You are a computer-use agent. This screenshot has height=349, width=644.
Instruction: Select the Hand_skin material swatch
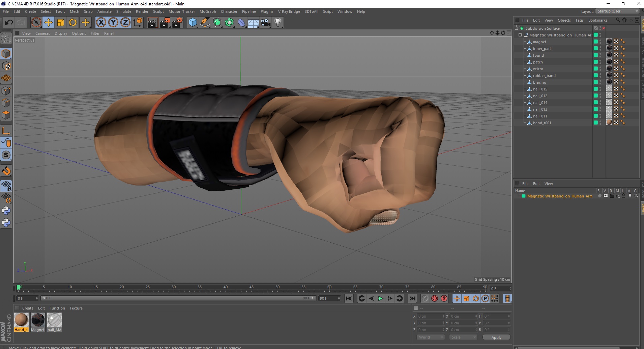[x=21, y=320]
